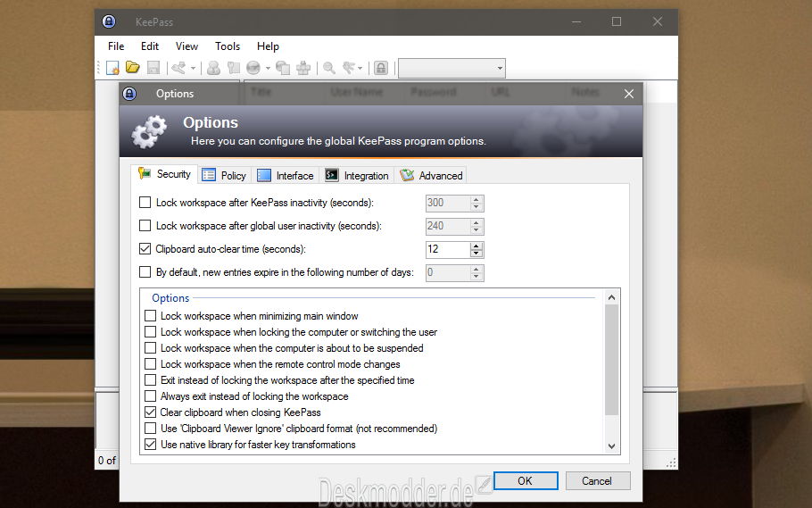
Task: Click OK to apply options
Action: click(525, 480)
